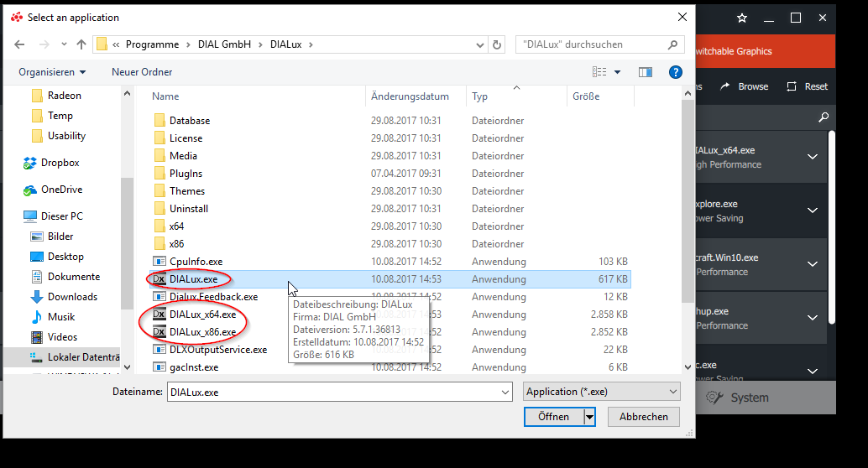Sort by Größe column header
Viewport: 868px width, 468px height.
586,96
